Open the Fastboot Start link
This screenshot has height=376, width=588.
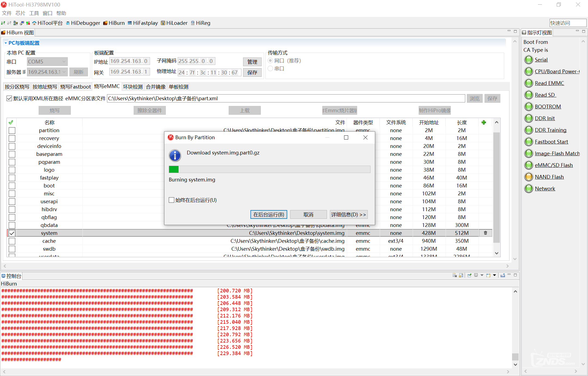point(551,142)
